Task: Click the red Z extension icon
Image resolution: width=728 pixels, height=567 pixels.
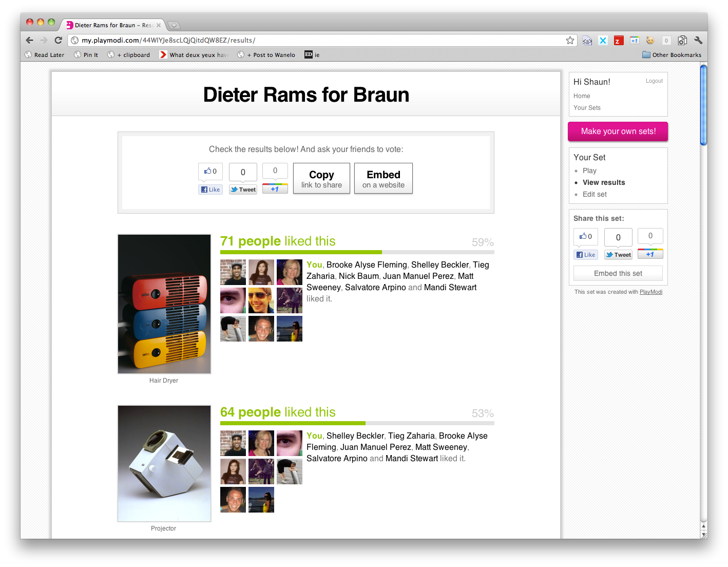Action: click(x=619, y=40)
